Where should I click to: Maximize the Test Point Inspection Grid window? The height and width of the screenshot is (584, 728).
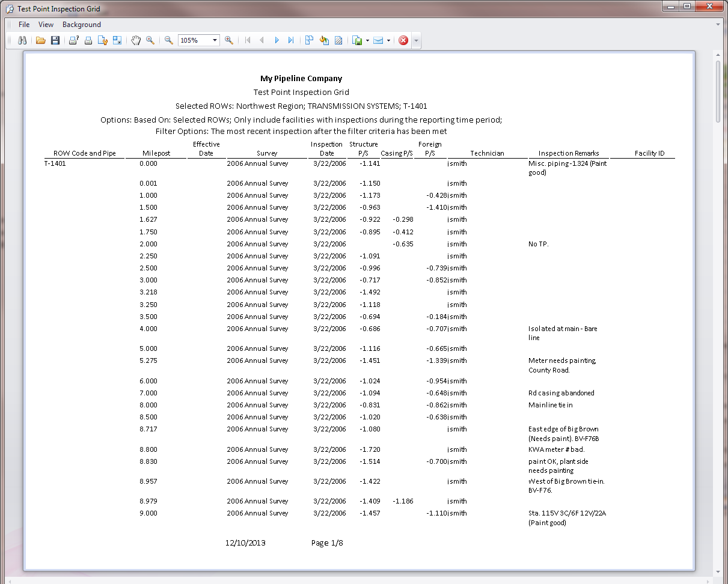(x=687, y=6)
